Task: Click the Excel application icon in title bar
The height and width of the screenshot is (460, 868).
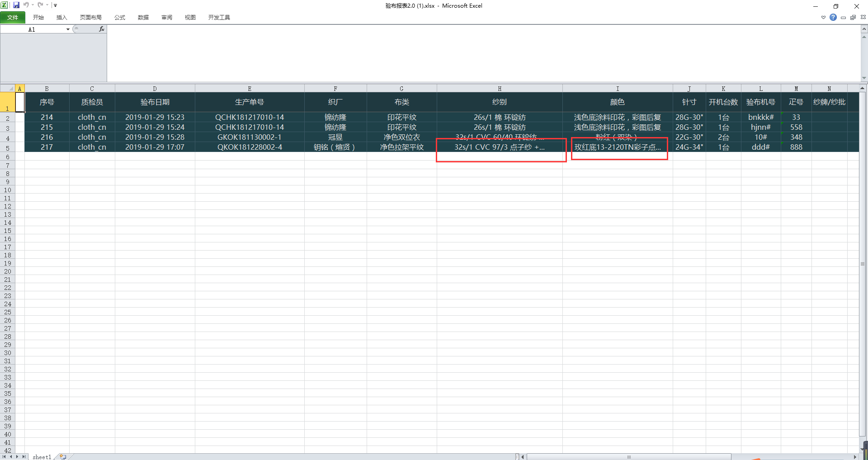Action: point(5,5)
